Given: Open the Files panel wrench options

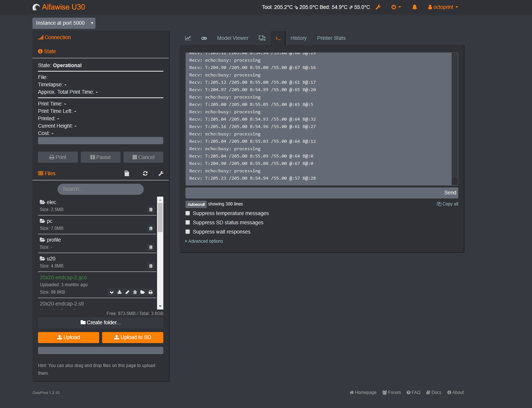Looking at the screenshot, I should click(x=161, y=173).
